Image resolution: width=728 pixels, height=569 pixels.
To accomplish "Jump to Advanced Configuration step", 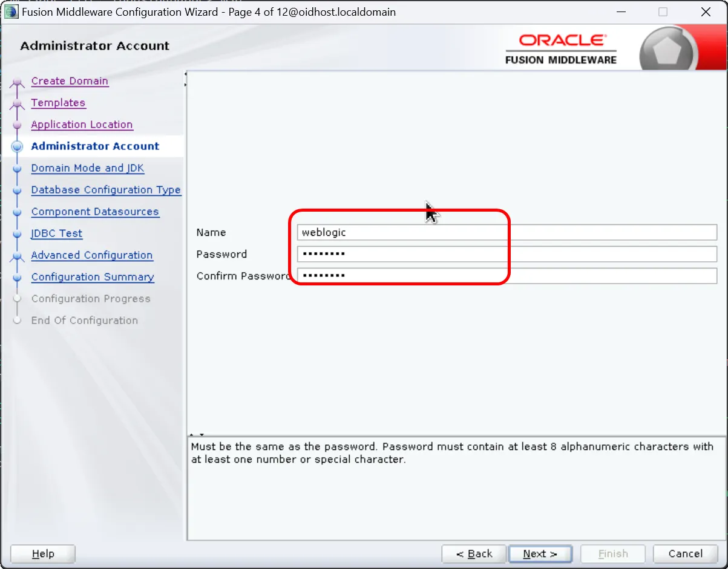I will pos(92,255).
